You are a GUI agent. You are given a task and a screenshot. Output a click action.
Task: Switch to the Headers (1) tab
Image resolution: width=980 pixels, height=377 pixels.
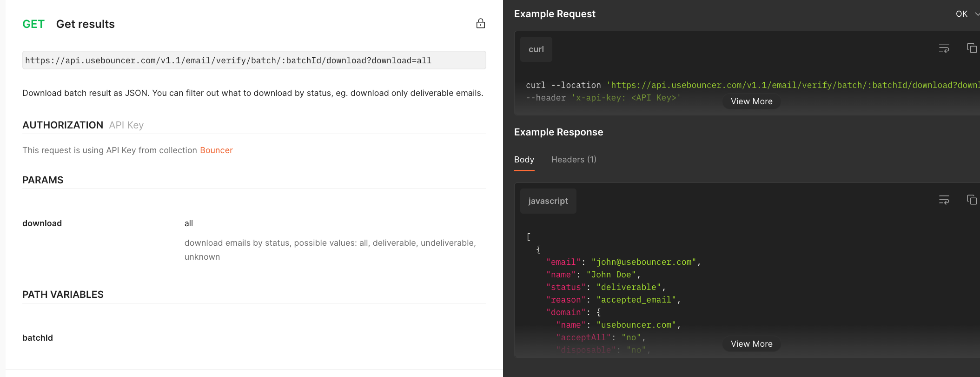(x=573, y=160)
